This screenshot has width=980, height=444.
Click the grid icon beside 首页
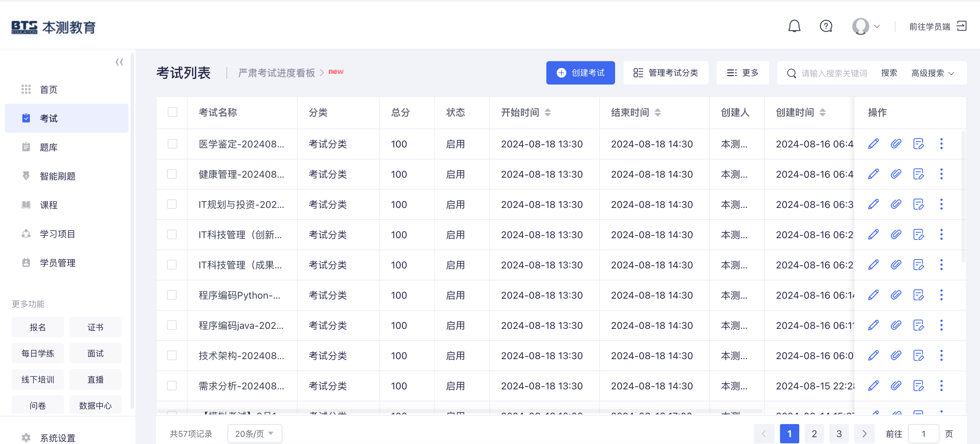(x=26, y=89)
